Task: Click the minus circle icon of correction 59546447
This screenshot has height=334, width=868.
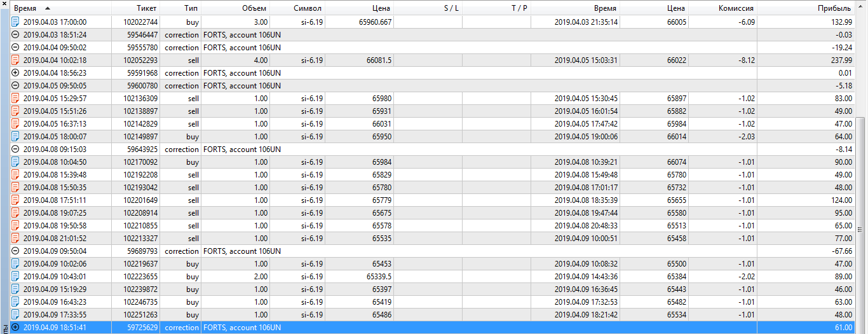Action: [16, 35]
